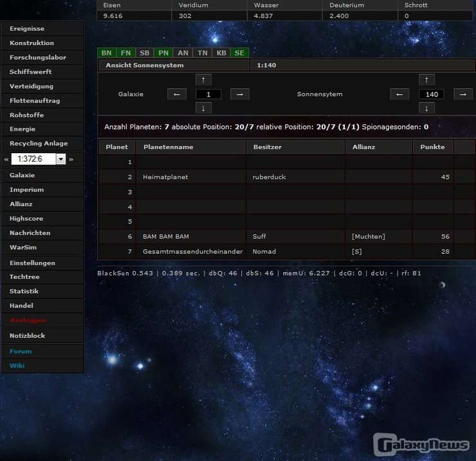This screenshot has width=476, height=461.
Task: Click owner ruberduck
Action: (269, 177)
